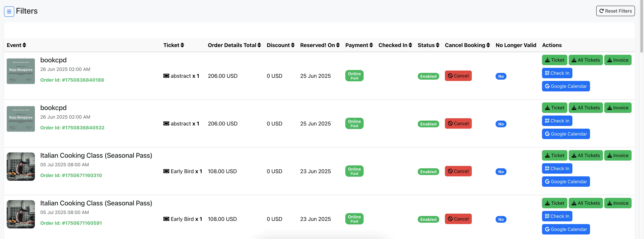Screen dimensions: 644x239
Task: Toggle the No badge for order #1750836840532
Action: tap(501, 124)
